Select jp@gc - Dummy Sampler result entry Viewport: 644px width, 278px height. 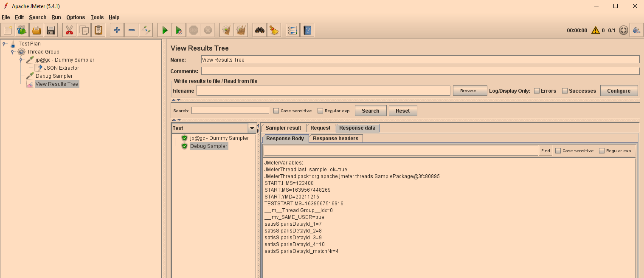219,138
